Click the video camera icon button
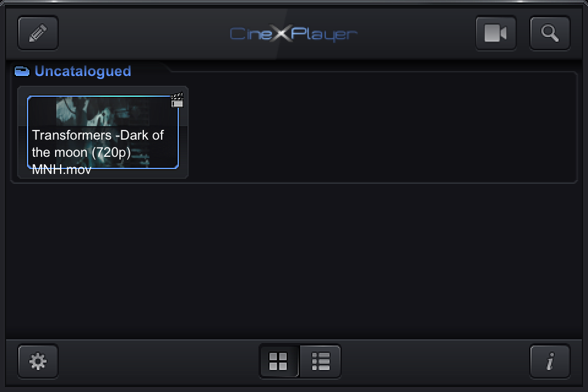 coord(496,33)
